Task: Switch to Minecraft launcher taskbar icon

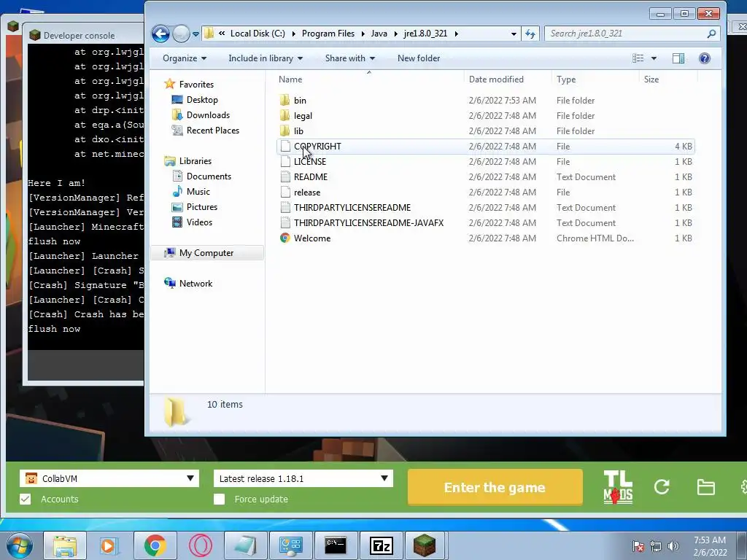Action: (424, 545)
